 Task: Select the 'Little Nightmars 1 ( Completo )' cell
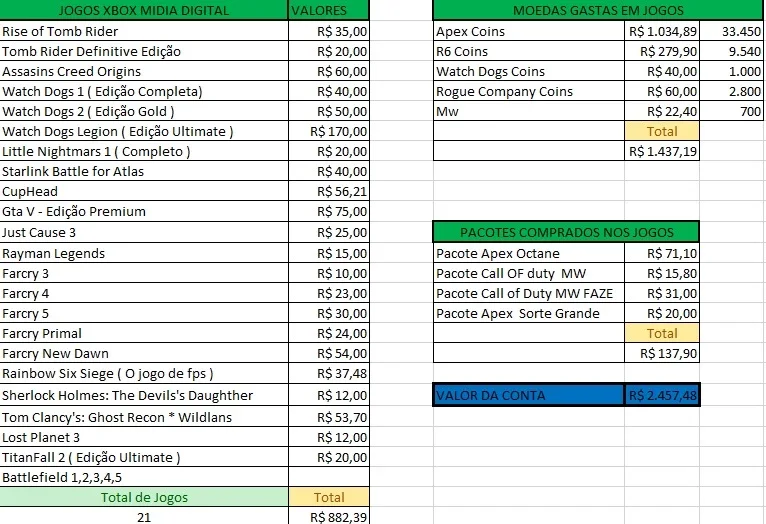coord(144,151)
